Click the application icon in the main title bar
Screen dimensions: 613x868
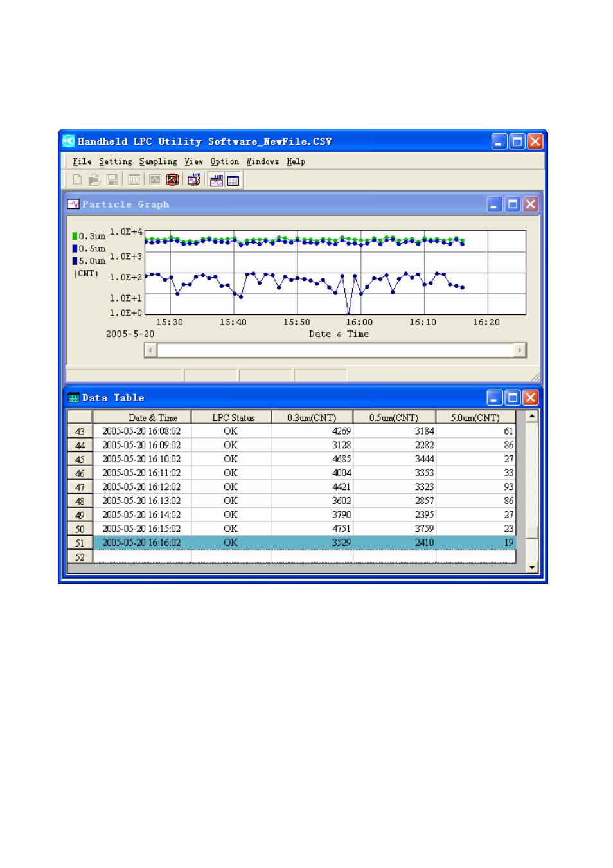pyautogui.click(x=69, y=141)
